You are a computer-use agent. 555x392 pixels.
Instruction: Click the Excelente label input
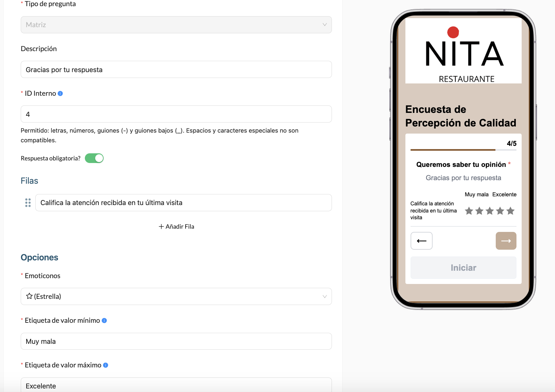pyautogui.click(x=176, y=385)
